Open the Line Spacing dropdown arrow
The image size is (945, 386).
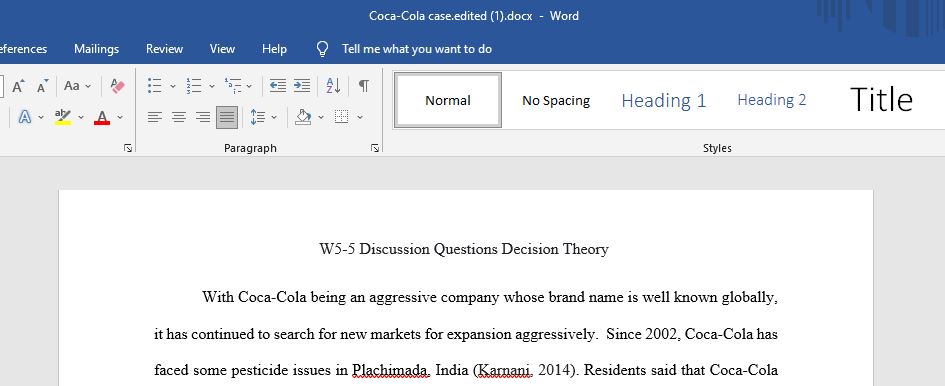tap(274, 117)
